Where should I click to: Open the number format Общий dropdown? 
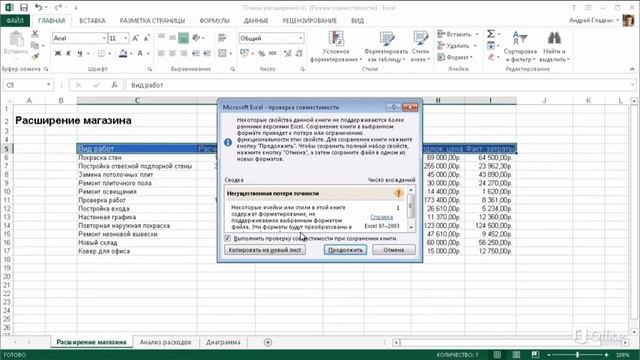301,38
